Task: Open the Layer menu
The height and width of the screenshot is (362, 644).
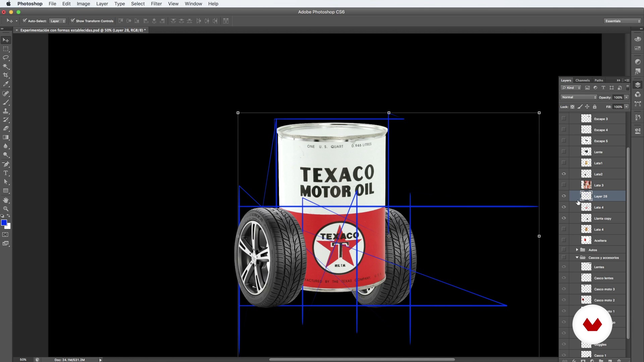Action: (x=102, y=4)
